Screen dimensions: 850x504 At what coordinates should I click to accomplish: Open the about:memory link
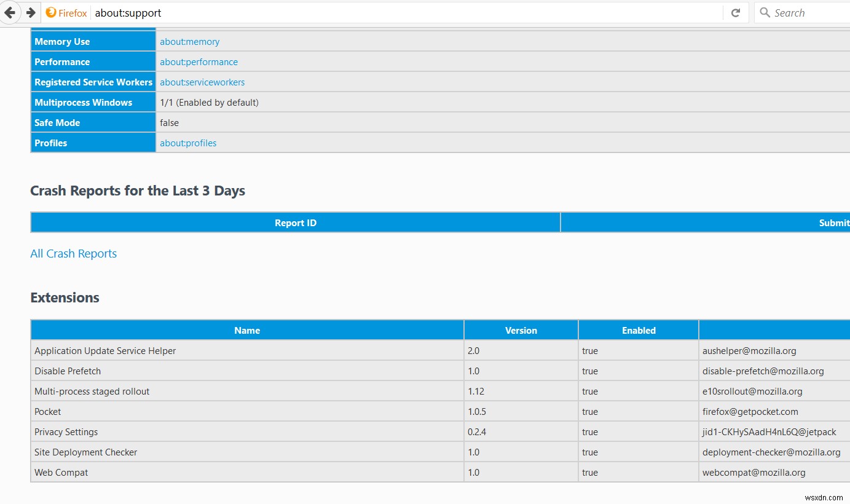189,42
